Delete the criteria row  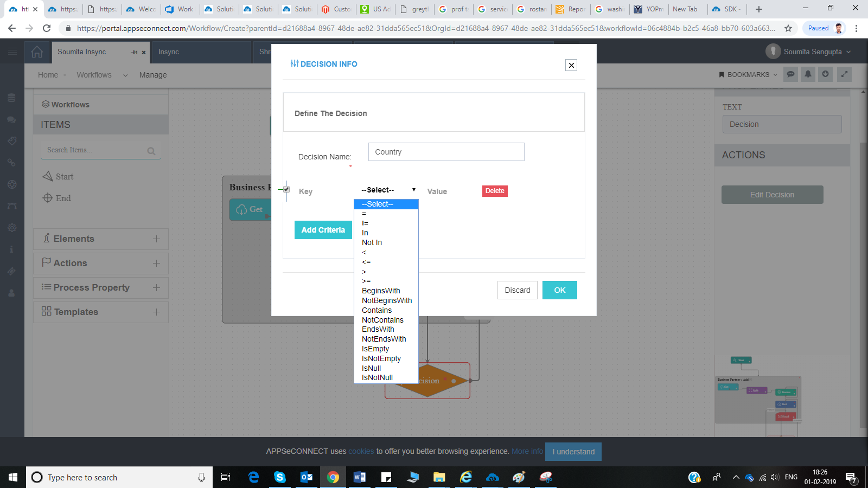(x=494, y=191)
